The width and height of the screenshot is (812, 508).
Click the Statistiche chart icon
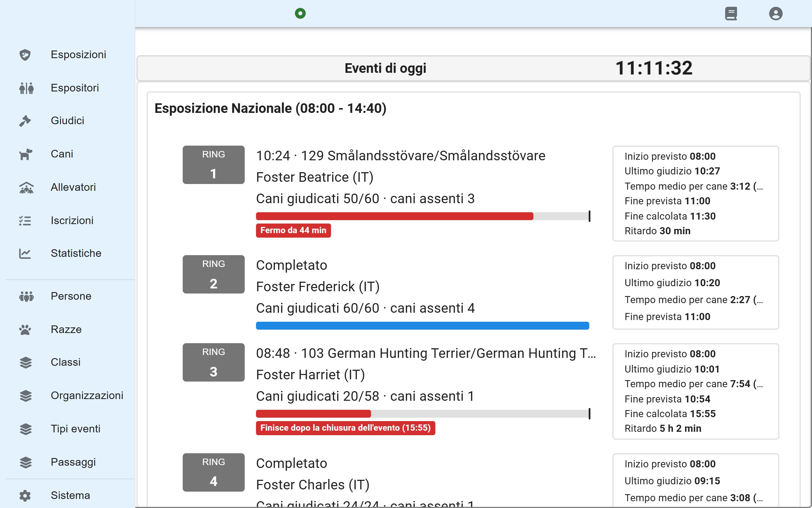(x=25, y=254)
